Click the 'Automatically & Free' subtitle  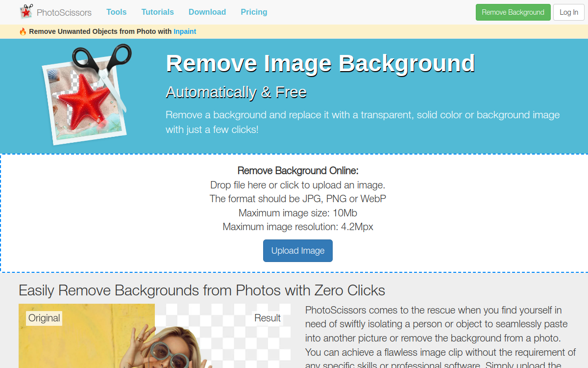[x=236, y=92]
